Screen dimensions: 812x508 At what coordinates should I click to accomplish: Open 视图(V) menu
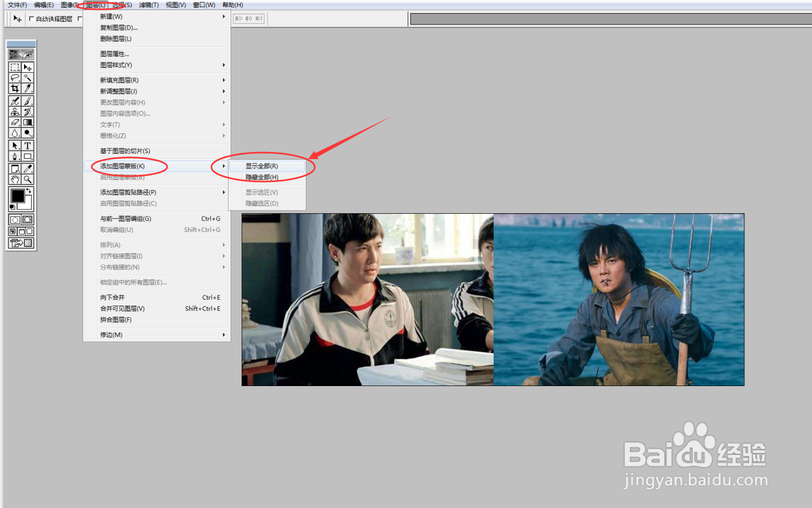[x=176, y=5]
